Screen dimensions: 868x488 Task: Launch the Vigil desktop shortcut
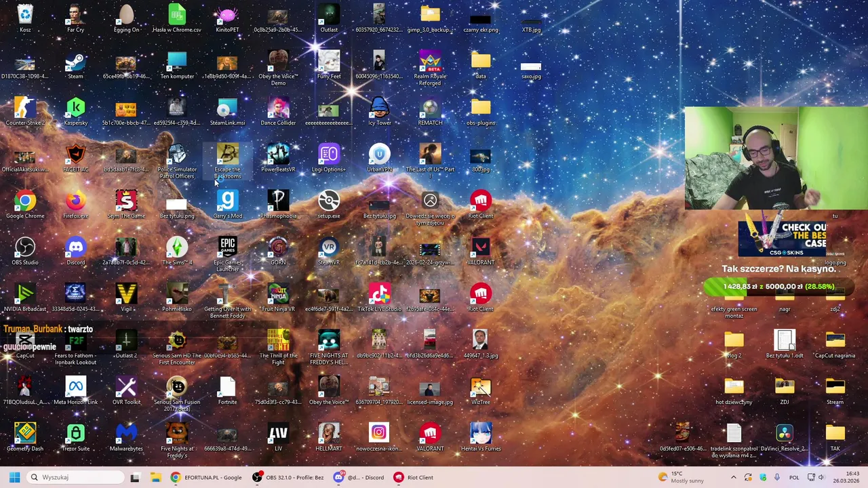pos(126,298)
